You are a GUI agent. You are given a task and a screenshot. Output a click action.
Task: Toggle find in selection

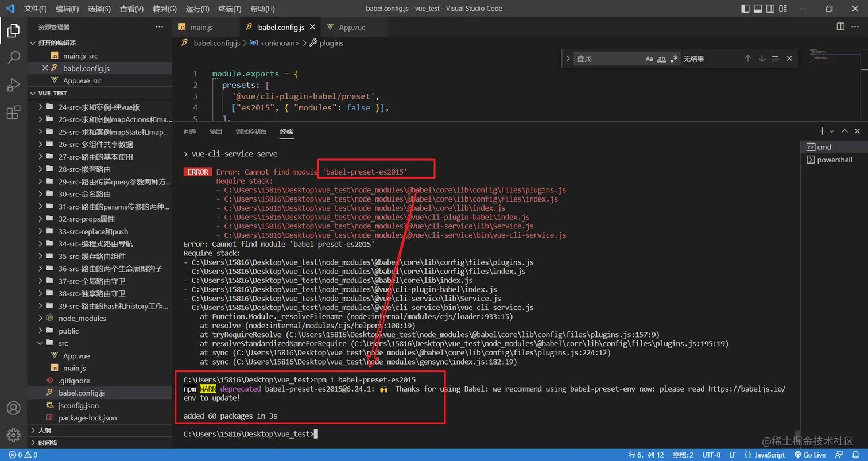776,59
